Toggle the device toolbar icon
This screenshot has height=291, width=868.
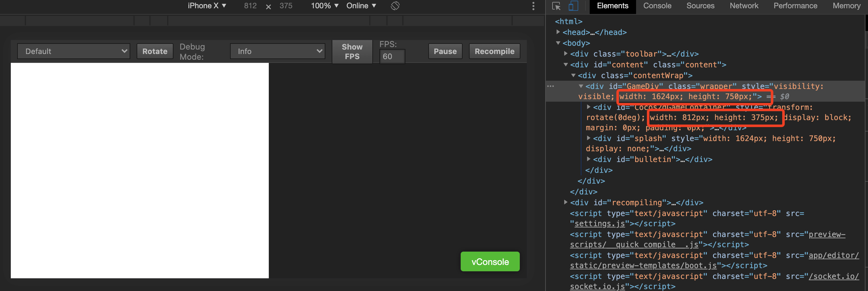tap(573, 6)
